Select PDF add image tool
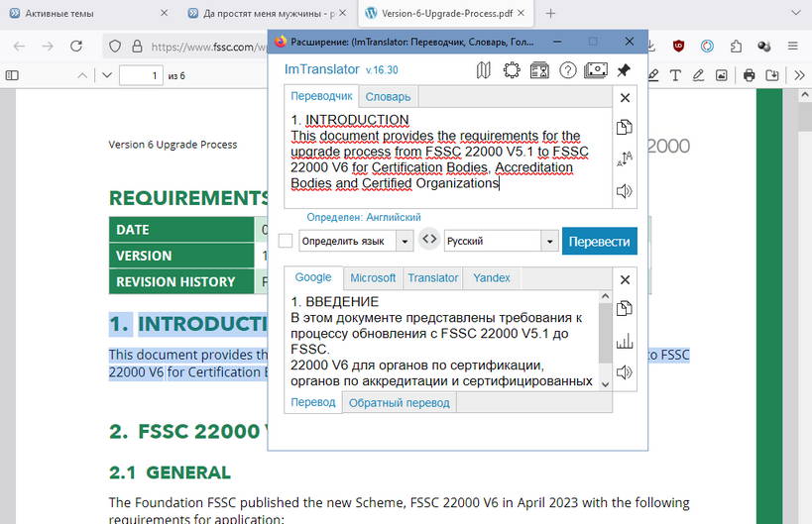Screen dimensions: 812x524 click(722, 75)
